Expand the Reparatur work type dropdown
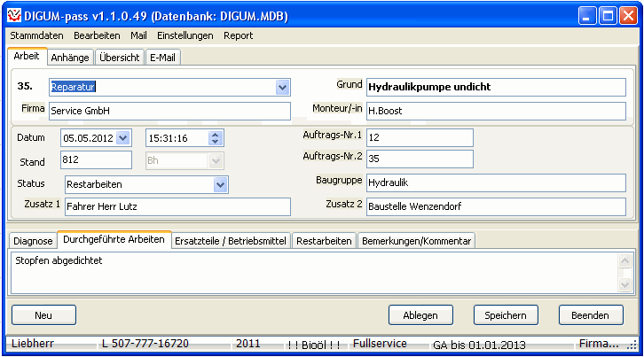Viewport: 644px width, 357px height. coord(282,87)
